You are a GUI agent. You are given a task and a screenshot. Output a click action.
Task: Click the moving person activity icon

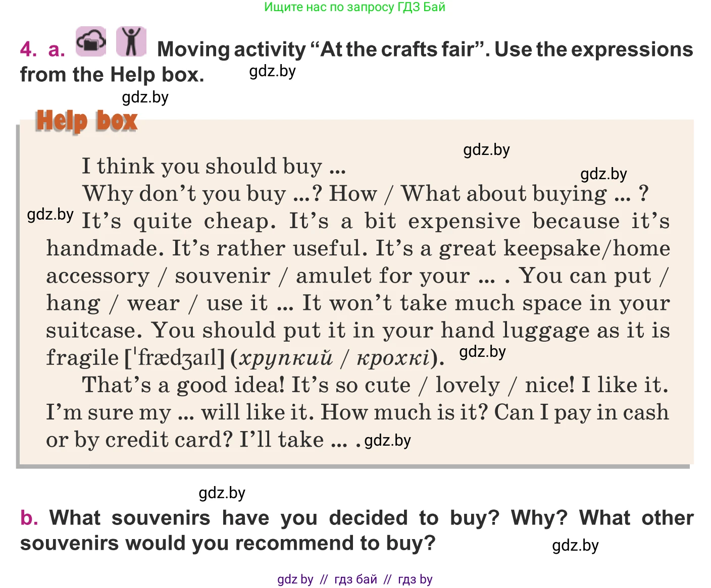131,41
